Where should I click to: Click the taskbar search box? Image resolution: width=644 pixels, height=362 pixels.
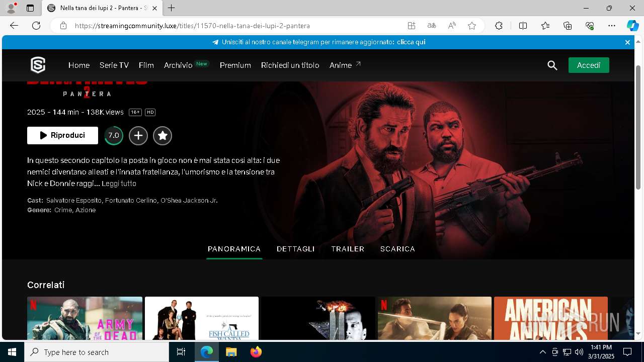click(97, 352)
